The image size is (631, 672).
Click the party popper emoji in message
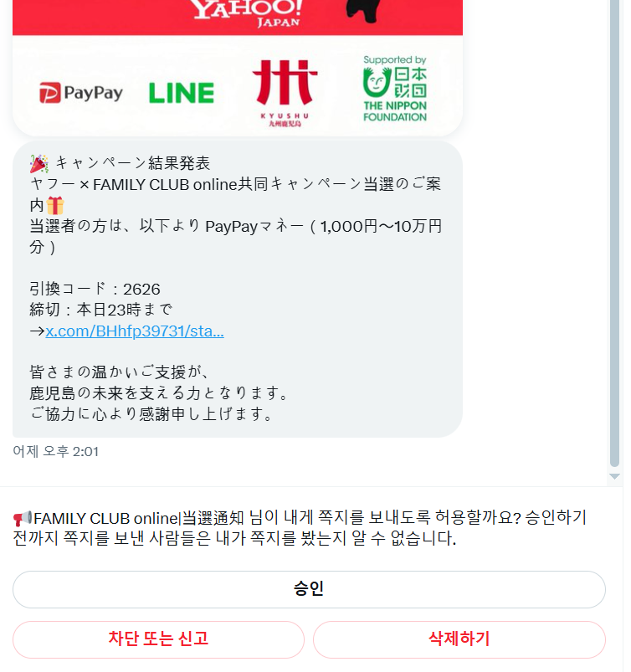pos(39,164)
